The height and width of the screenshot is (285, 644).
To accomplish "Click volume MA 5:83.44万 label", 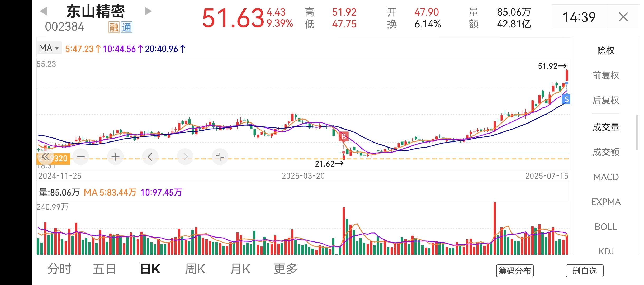I will click(110, 192).
